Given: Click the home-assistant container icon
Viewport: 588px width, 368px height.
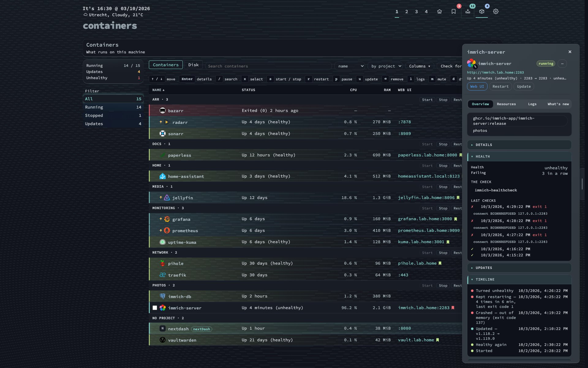Looking at the screenshot, I should [163, 176].
